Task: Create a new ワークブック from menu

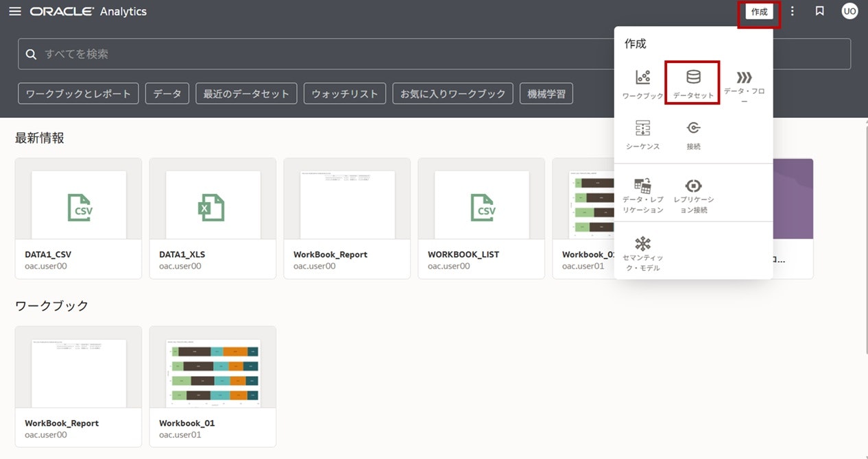Action: [643, 84]
